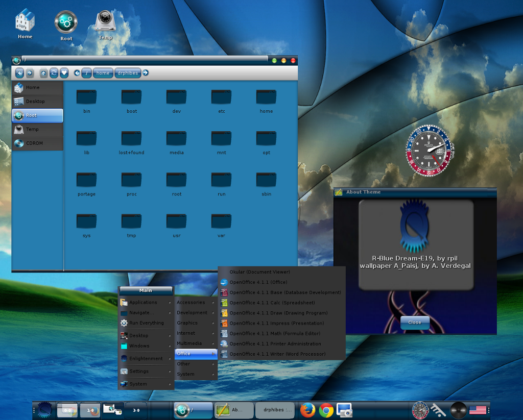Open the Internet application category
The width and height of the screenshot is (523, 420).
coord(196,333)
